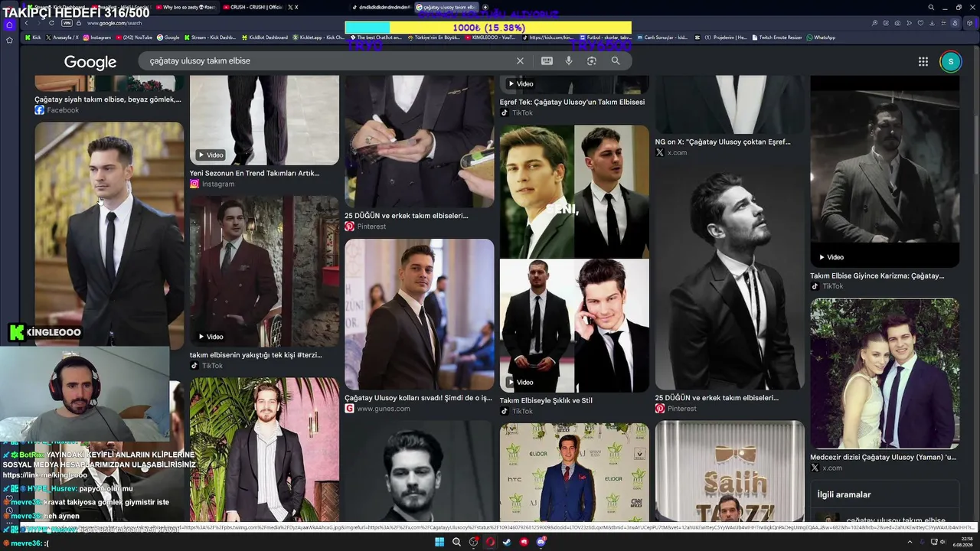Open the Windows Start menu
Image resolution: width=980 pixels, height=551 pixels.
coord(439,543)
